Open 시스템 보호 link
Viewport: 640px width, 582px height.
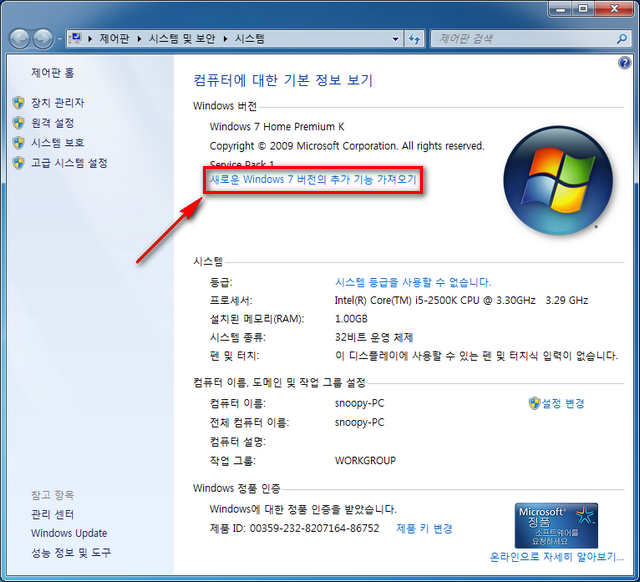tap(58, 142)
